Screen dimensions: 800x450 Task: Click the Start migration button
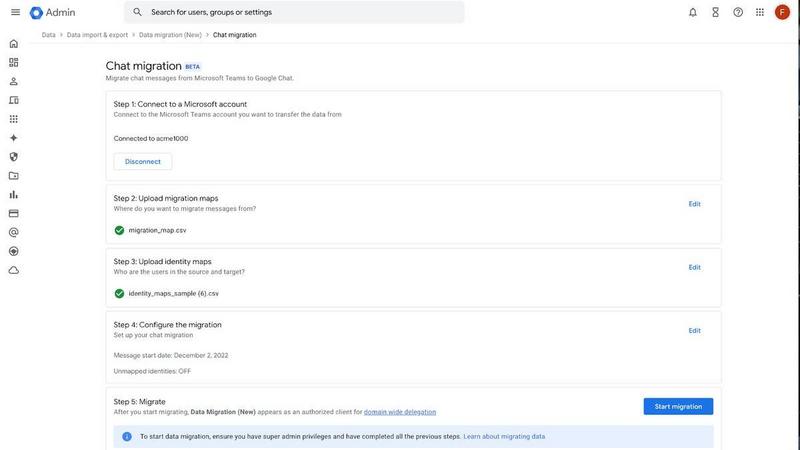(x=678, y=407)
